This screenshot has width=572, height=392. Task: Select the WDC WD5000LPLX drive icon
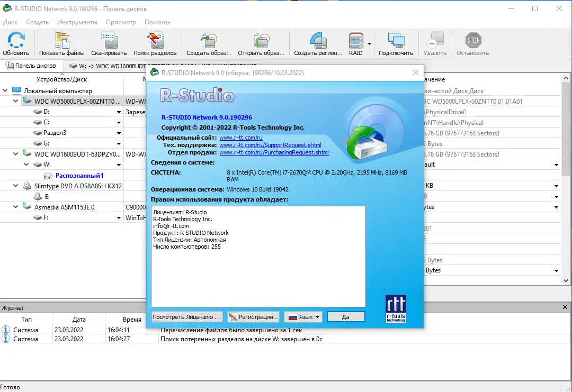pyautogui.click(x=27, y=101)
